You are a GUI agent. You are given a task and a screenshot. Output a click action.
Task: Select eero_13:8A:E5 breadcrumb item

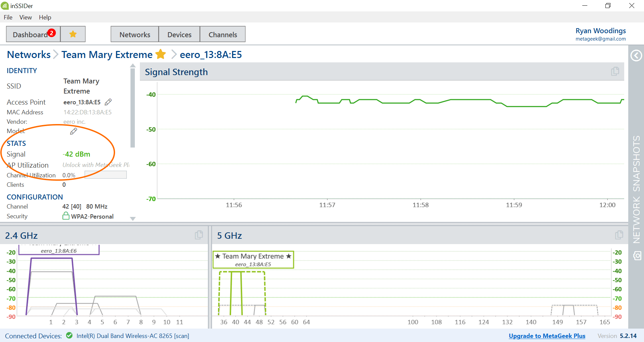click(211, 55)
